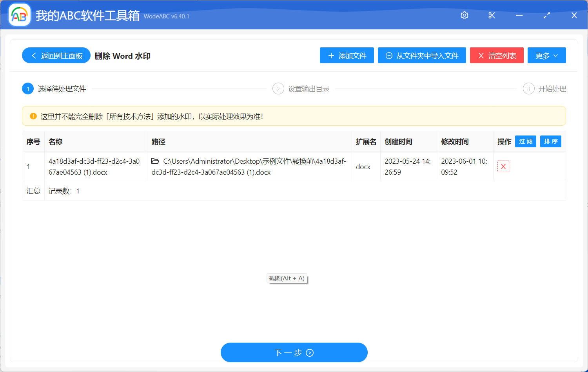This screenshot has height=372, width=588.
Task: Click the plus icon on 添加文件 button
Action: tap(330, 55)
